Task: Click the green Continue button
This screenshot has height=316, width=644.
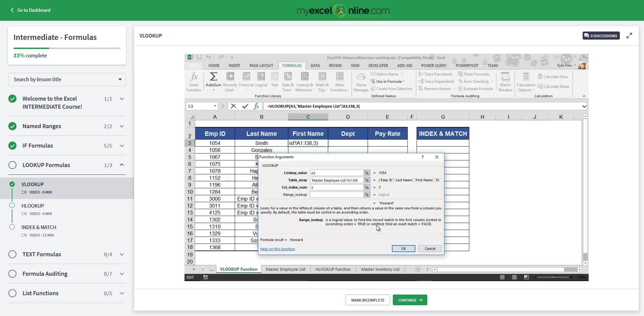Action: [410, 300]
